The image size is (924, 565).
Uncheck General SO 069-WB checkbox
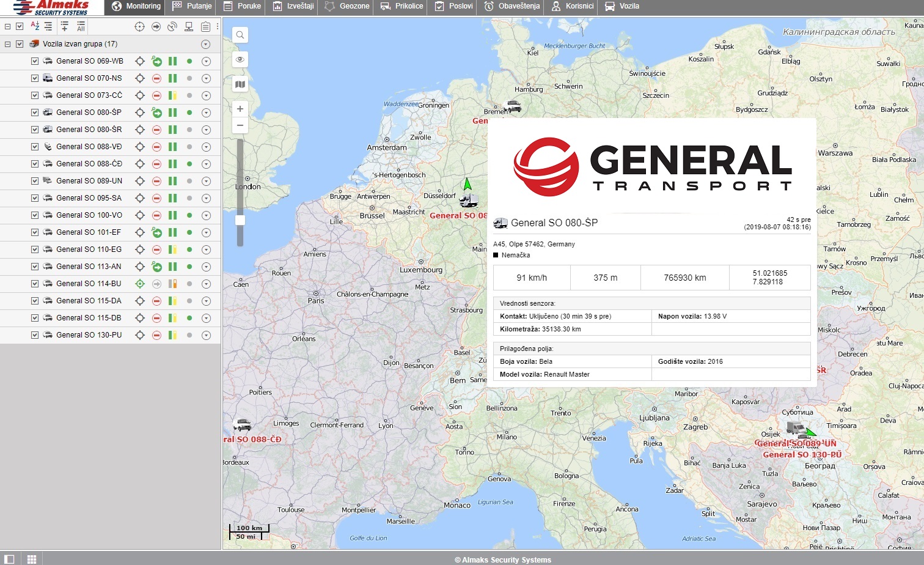[x=35, y=61]
